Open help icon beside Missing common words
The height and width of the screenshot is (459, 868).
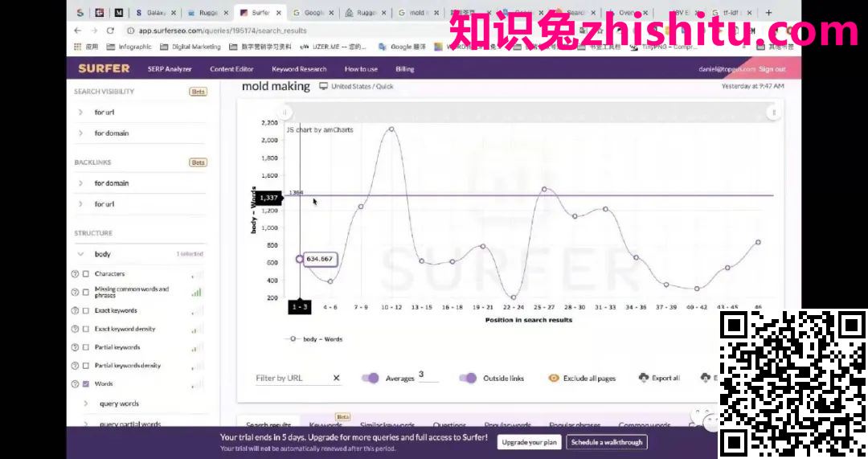point(76,292)
